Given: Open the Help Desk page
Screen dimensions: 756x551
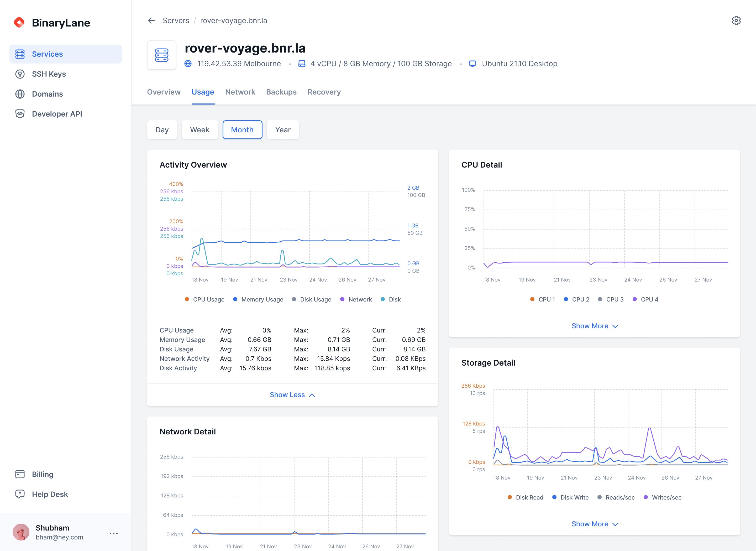Looking at the screenshot, I should pyautogui.click(x=50, y=494).
